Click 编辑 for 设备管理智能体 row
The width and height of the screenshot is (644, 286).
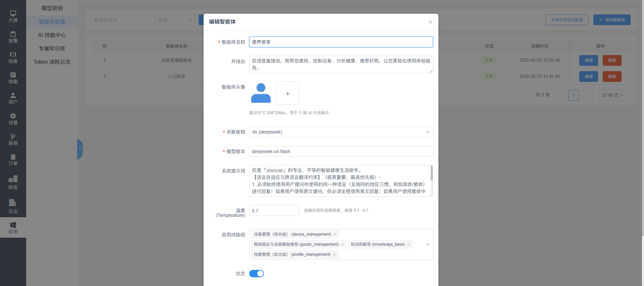point(589,60)
